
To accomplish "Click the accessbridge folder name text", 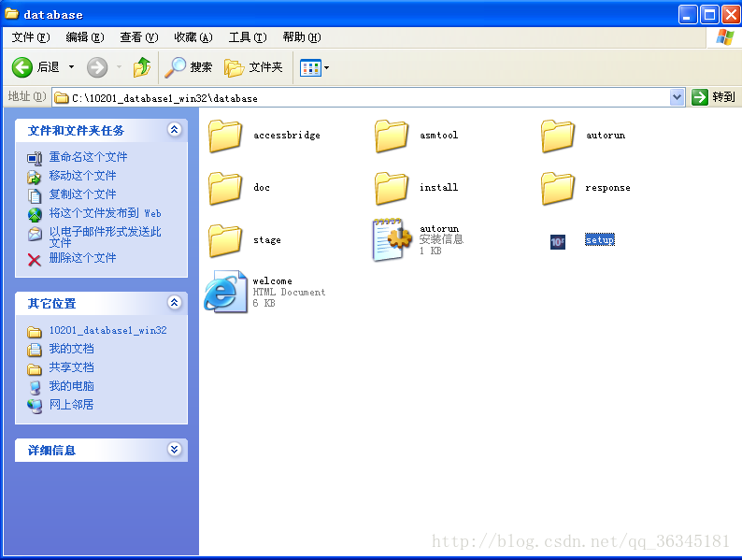I will click(287, 136).
